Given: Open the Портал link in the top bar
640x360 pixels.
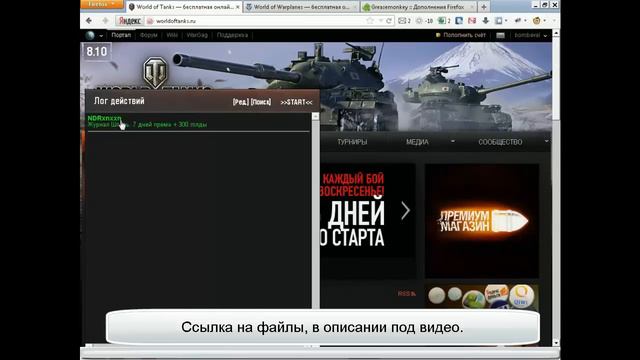Looking at the screenshot, I should pos(121,35).
